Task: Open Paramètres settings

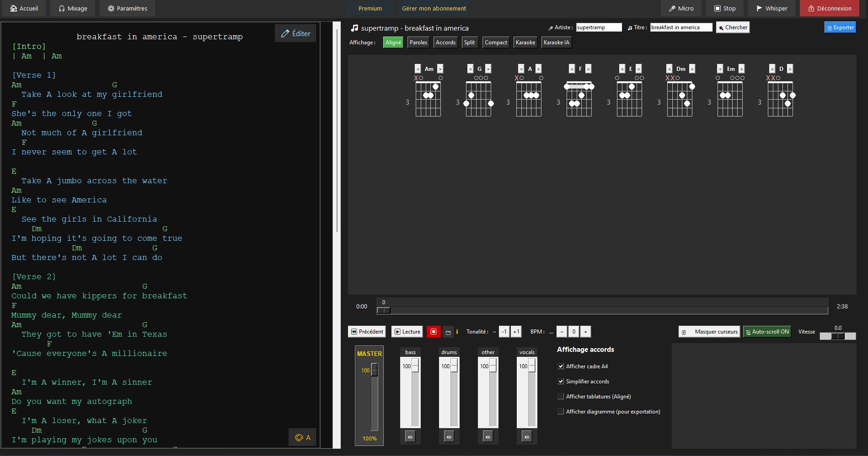Action: pyautogui.click(x=127, y=8)
